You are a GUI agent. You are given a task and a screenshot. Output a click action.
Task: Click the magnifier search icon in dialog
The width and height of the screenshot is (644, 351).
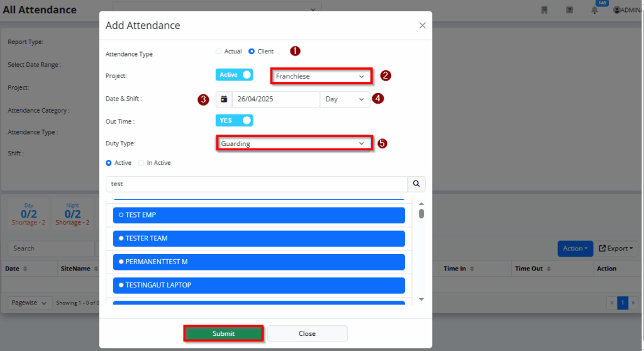(x=416, y=184)
